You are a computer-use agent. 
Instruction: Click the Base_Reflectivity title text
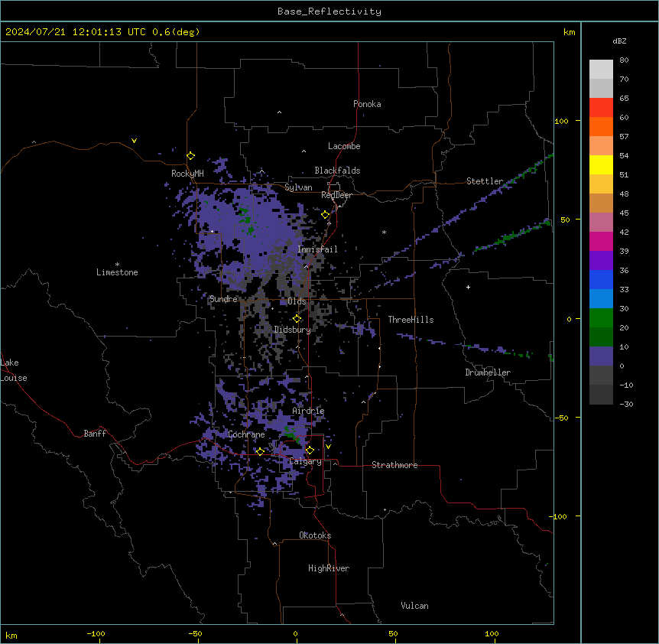click(x=329, y=11)
